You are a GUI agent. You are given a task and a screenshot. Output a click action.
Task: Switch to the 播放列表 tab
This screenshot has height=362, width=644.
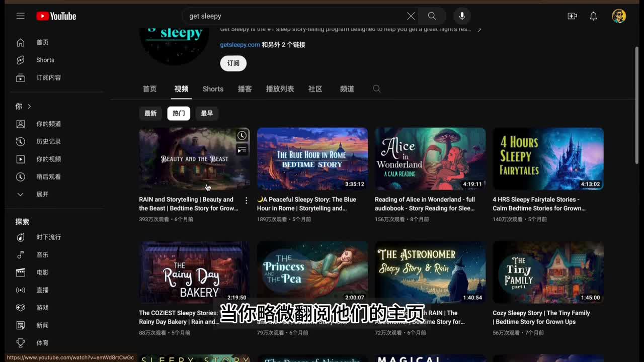[280, 89]
